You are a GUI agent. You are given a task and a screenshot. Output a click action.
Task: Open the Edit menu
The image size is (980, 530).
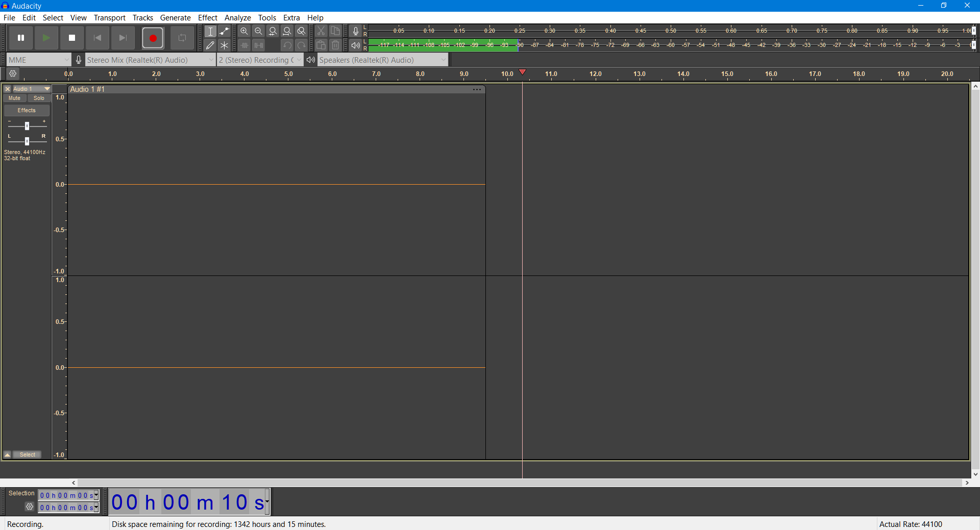(x=29, y=17)
